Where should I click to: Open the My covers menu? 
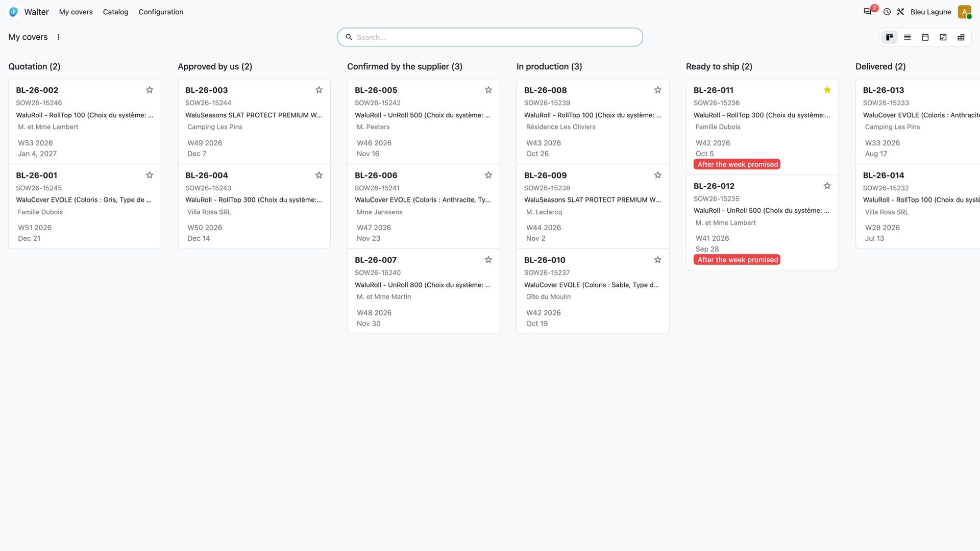(76, 12)
